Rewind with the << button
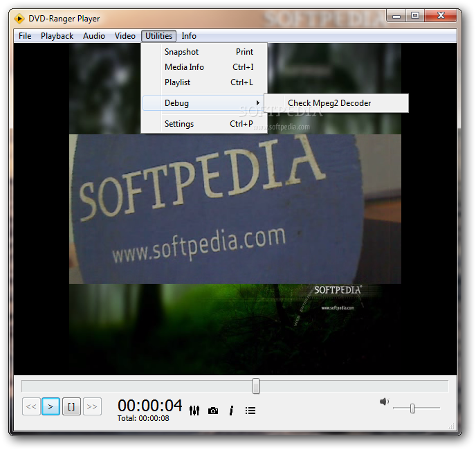476x450 pixels. click(31, 406)
